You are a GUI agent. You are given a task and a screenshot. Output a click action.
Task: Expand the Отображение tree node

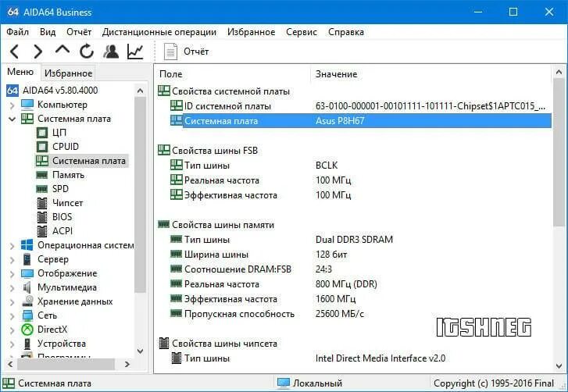12,273
